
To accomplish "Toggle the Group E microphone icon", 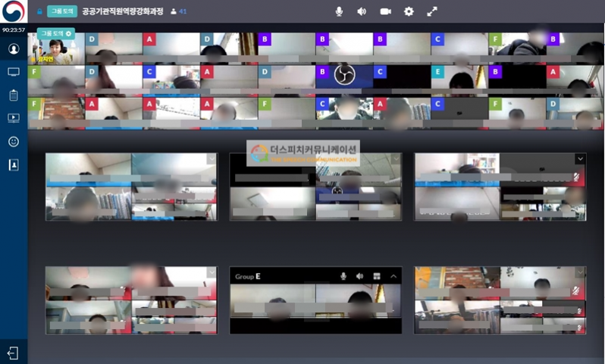I will coord(343,276).
